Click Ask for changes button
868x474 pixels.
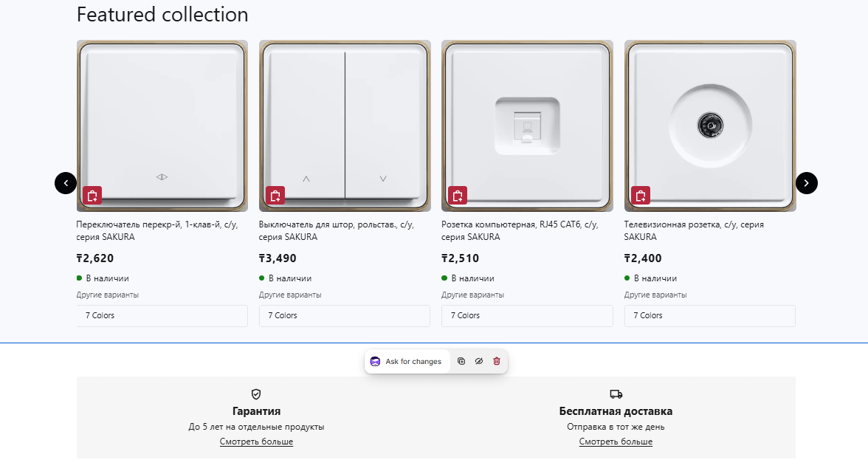407,361
